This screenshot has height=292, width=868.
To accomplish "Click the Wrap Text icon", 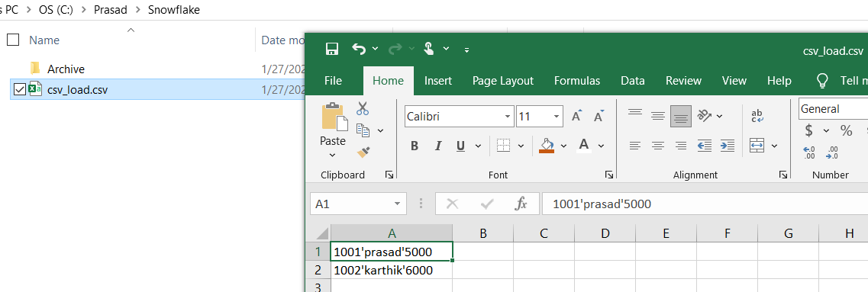I will pos(757,116).
